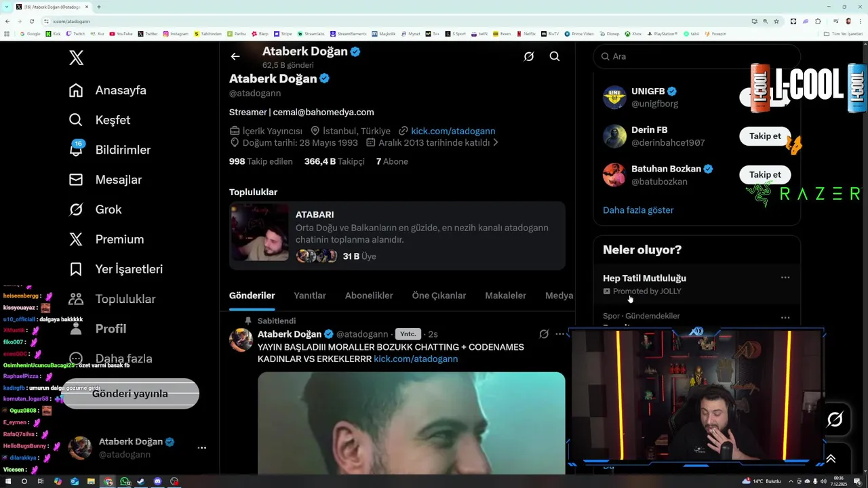This screenshot has width=868, height=488.
Task: Switch to the Öne Çıkanlar tab
Action: (x=439, y=296)
